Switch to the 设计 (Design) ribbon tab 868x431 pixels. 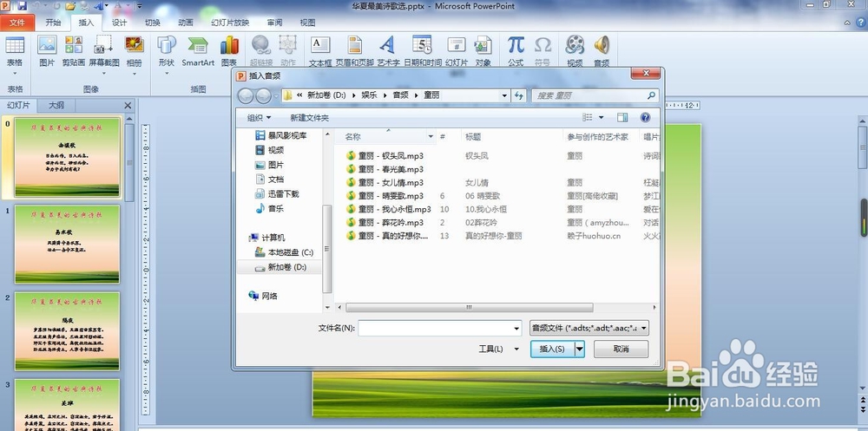119,23
